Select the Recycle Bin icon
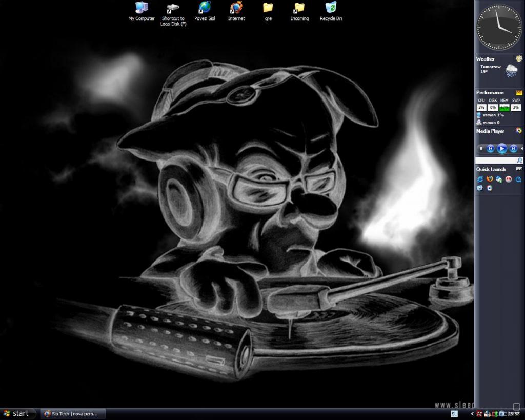 pyautogui.click(x=331, y=11)
